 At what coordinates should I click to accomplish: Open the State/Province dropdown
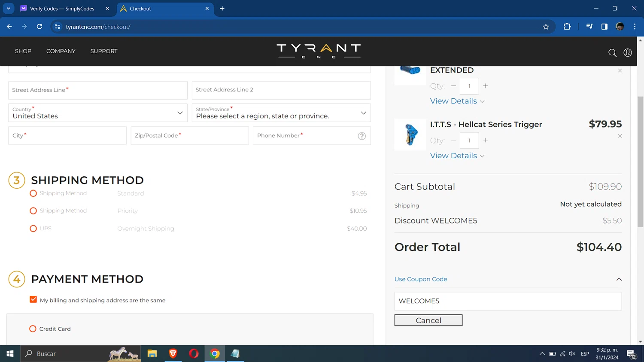pyautogui.click(x=281, y=113)
